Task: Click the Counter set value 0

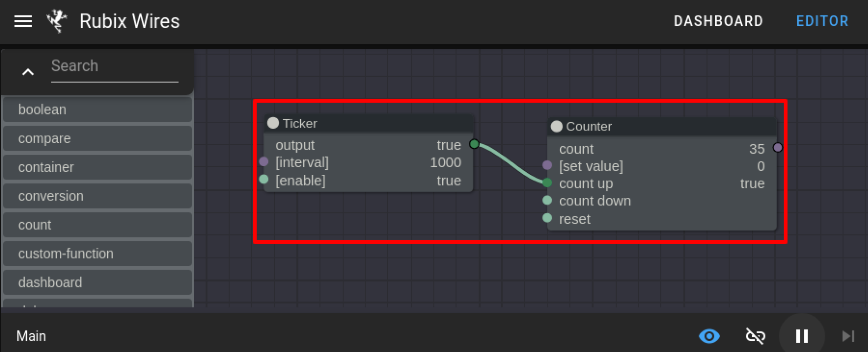Action: (x=761, y=166)
